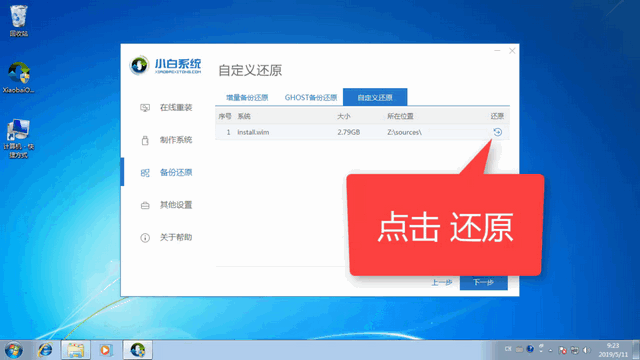Select the 自定义还原 tab
The image size is (640, 360).
pos(375,98)
